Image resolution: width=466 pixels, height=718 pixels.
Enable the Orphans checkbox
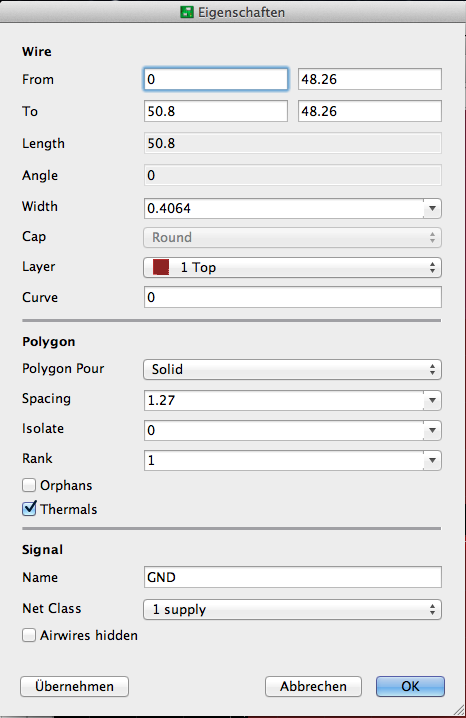click(29, 485)
